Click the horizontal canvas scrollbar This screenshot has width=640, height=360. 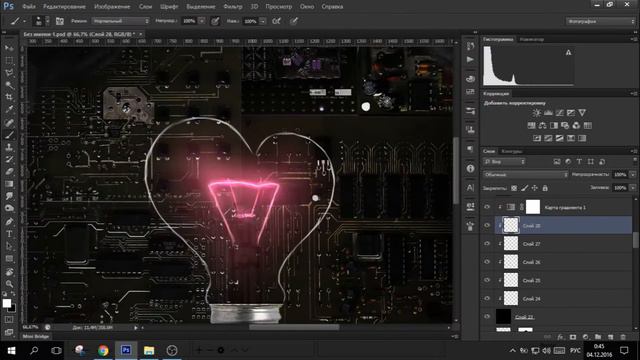tap(294, 327)
